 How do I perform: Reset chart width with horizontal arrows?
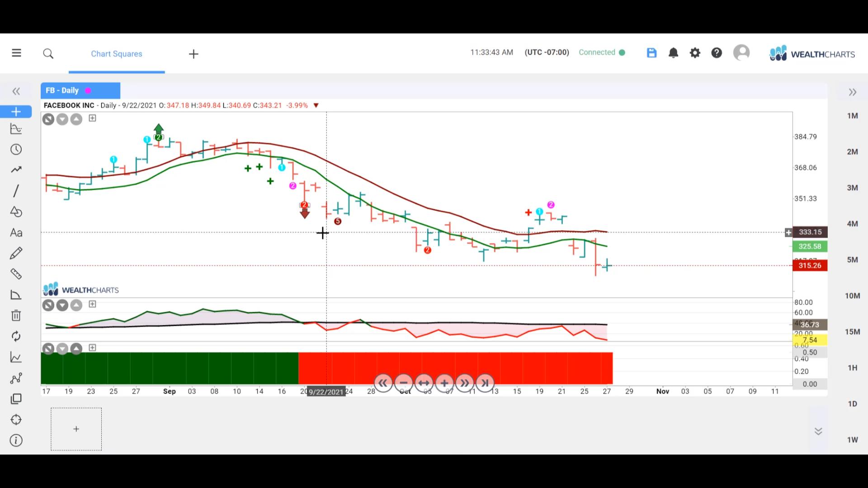(424, 383)
